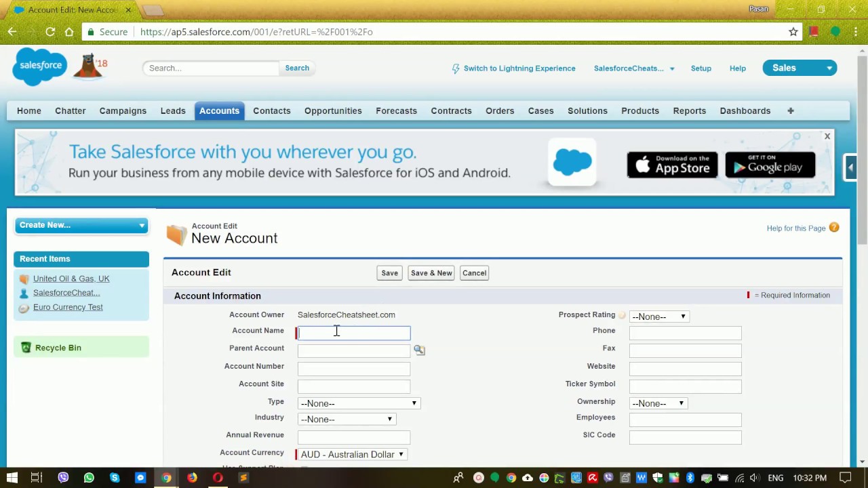
Task: Open the Account Currency dropdown
Action: (352, 454)
